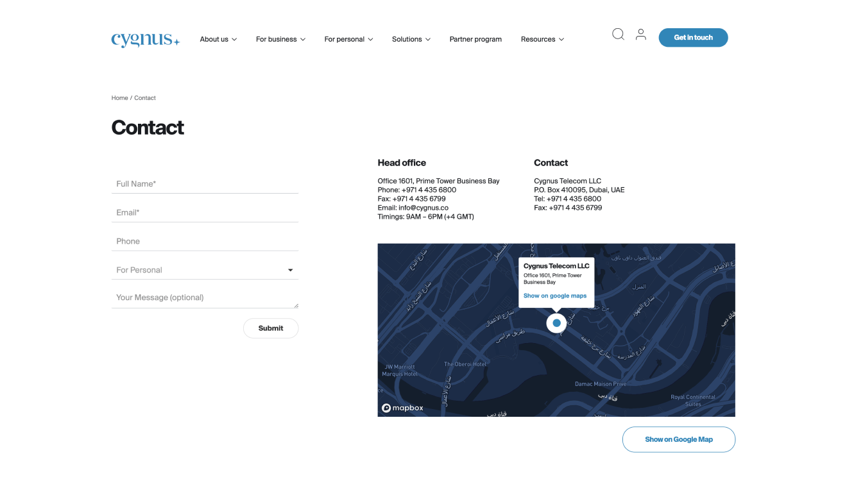Expand the Solutions menu
Screen dimensions: 847x504
pyautogui.click(x=411, y=39)
